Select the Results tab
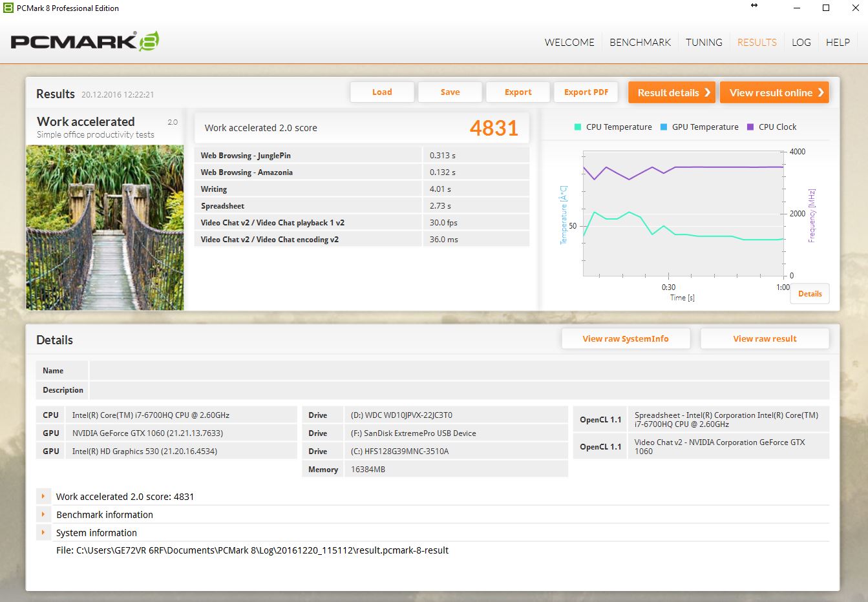This screenshot has width=868, height=602. pyautogui.click(x=757, y=42)
